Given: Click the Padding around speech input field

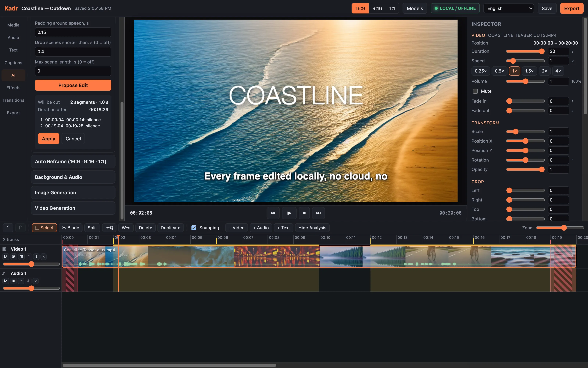Looking at the screenshot, I should point(73,32).
